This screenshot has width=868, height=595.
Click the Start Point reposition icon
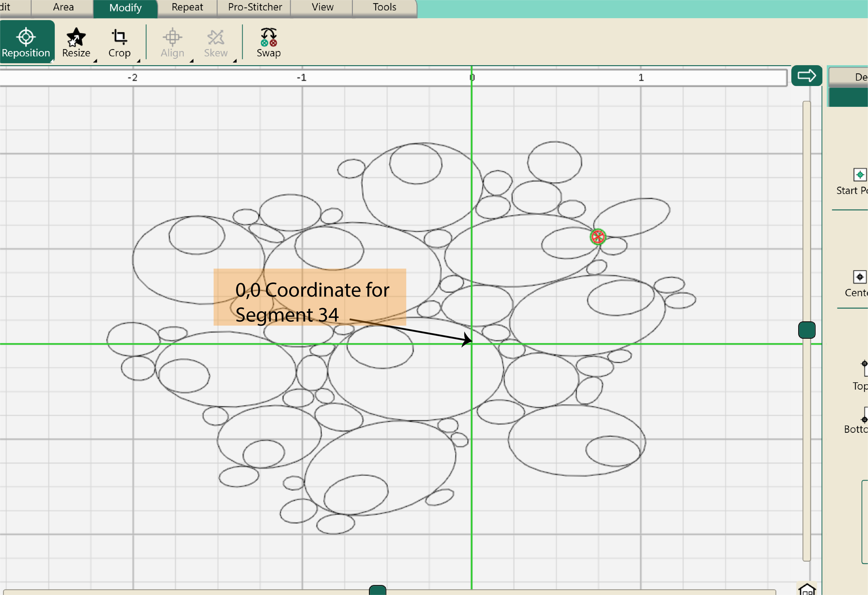pyautogui.click(x=859, y=174)
